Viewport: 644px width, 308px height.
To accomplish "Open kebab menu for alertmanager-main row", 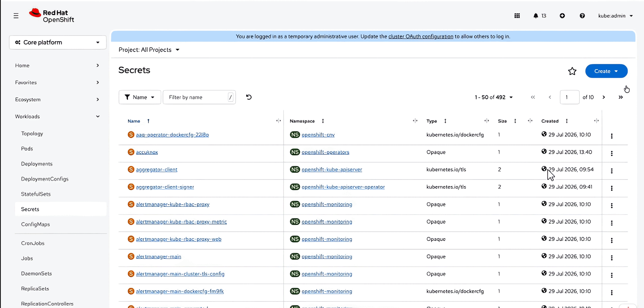I will pos(612,258).
